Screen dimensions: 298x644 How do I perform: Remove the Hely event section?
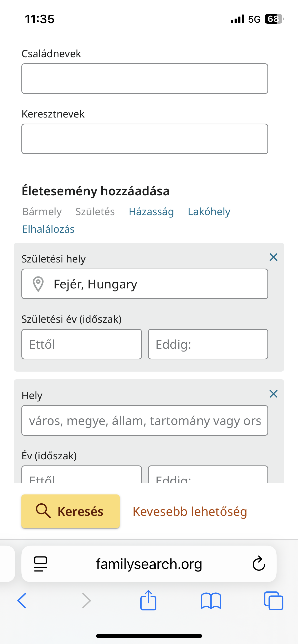coord(273,394)
